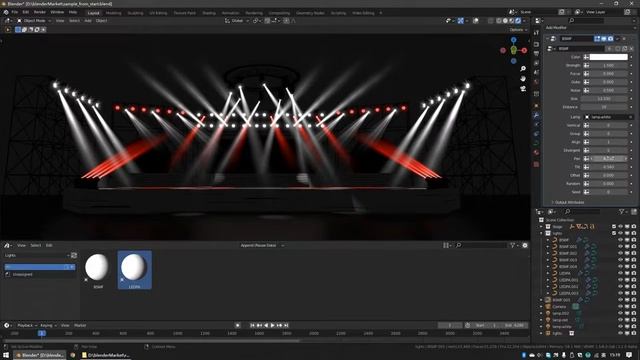Open the Append (Reuse Data) import dropdown
The width and height of the screenshot is (640, 360).
click(x=262, y=245)
